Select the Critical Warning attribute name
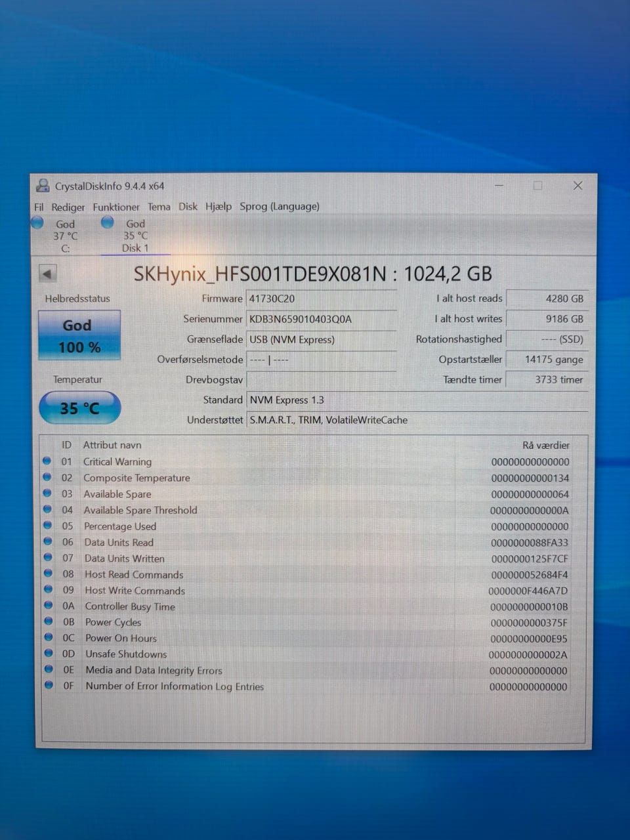The height and width of the screenshot is (840, 630). coord(117,462)
